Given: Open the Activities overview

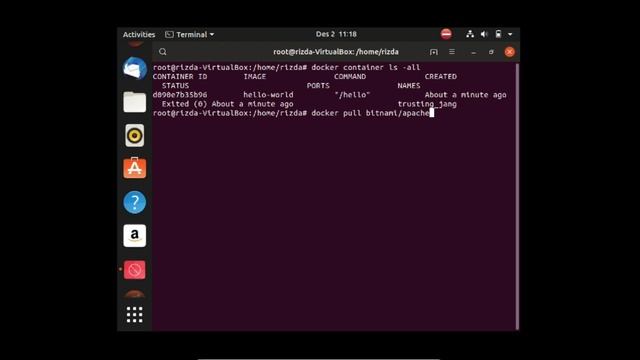Looking at the screenshot, I should pos(139,34).
